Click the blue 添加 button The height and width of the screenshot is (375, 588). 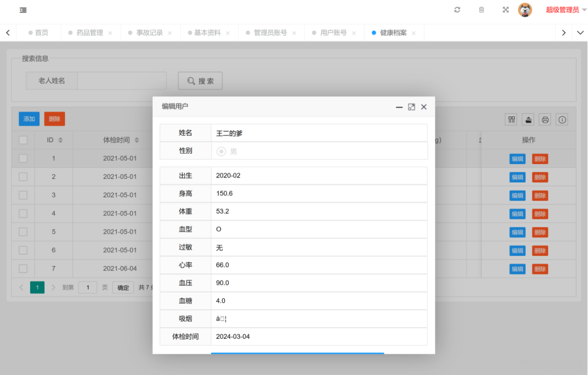[x=29, y=119]
